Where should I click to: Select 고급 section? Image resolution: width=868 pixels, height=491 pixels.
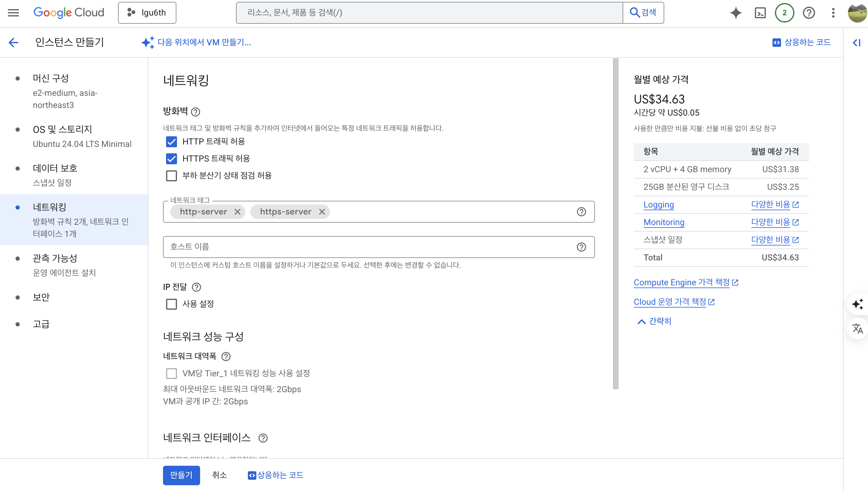click(74, 324)
